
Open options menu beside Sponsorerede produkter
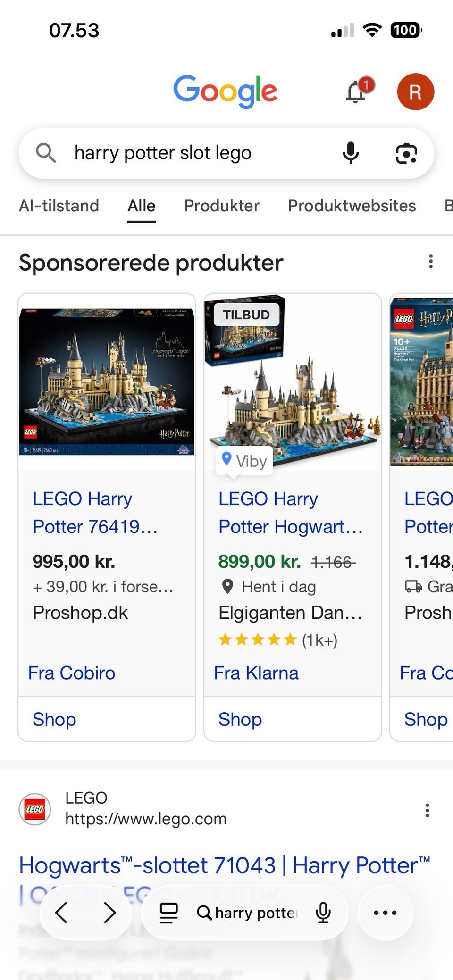430,262
